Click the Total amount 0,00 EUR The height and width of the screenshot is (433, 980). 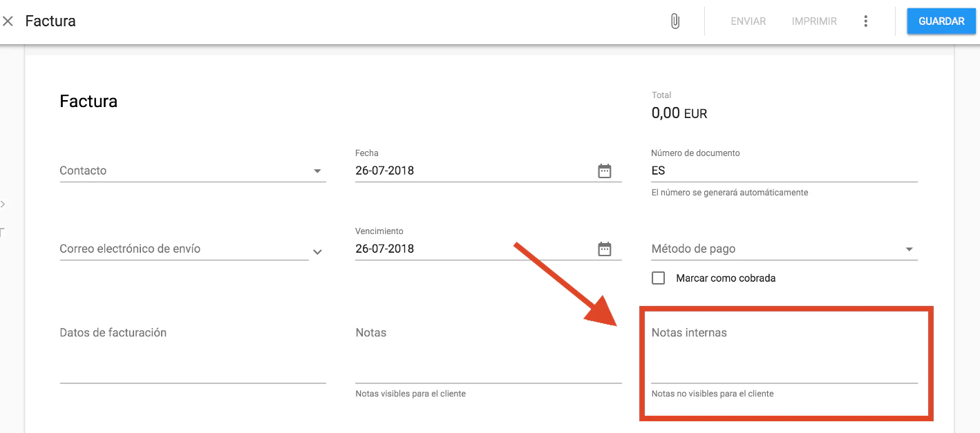(x=679, y=113)
